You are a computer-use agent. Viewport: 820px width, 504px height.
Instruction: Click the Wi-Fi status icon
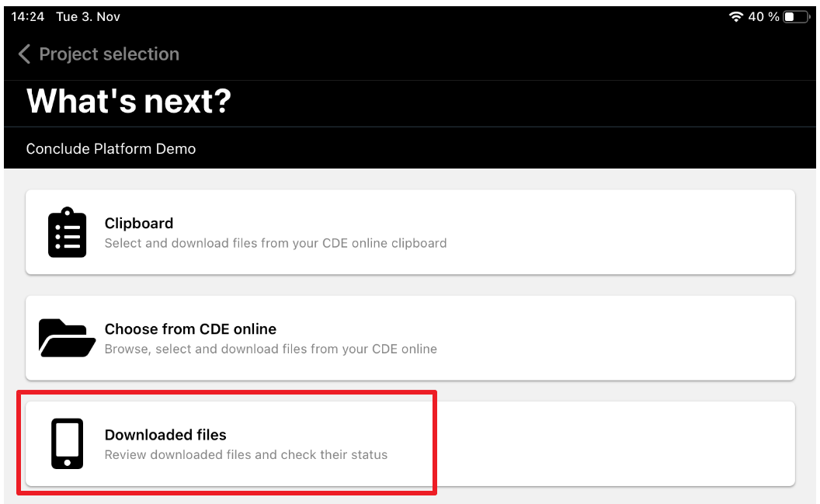[736, 17]
